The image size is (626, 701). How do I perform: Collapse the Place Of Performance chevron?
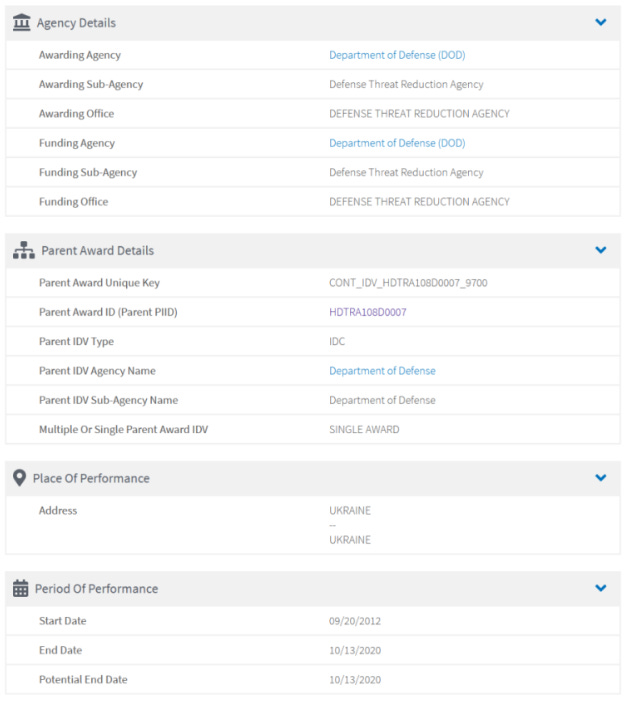(x=601, y=477)
